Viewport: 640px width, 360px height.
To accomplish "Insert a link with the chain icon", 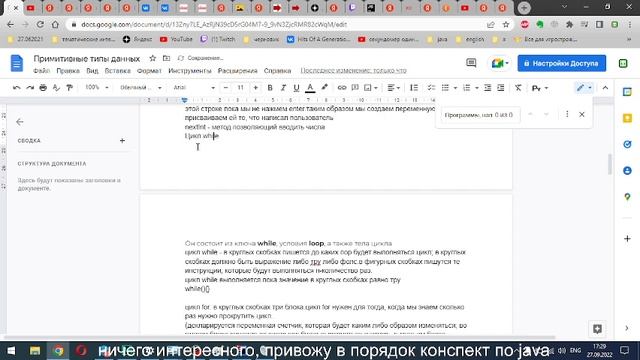I will (x=342, y=88).
